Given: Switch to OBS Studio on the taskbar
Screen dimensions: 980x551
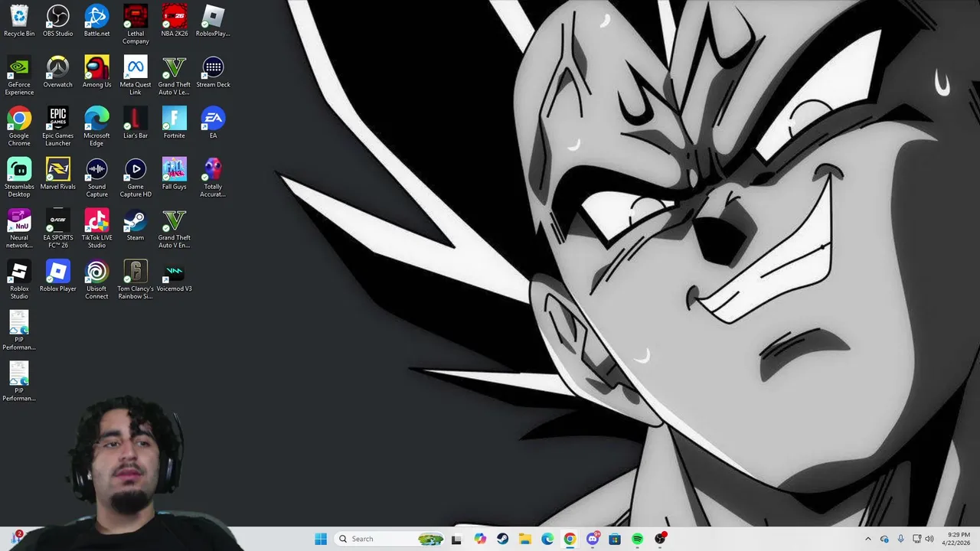Looking at the screenshot, I should pos(660,539).
